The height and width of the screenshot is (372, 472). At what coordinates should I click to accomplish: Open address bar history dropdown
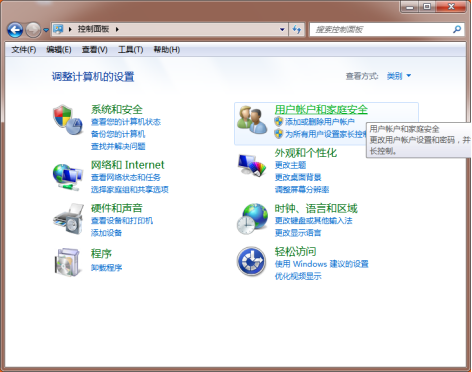[282, 29]
